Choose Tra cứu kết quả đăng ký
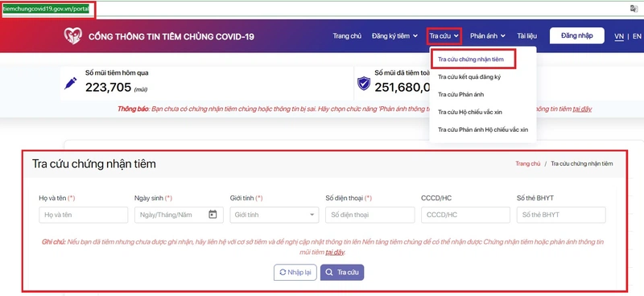Image resolution: width=644 pixels, height=296 pixels. (x=469, y=76)
